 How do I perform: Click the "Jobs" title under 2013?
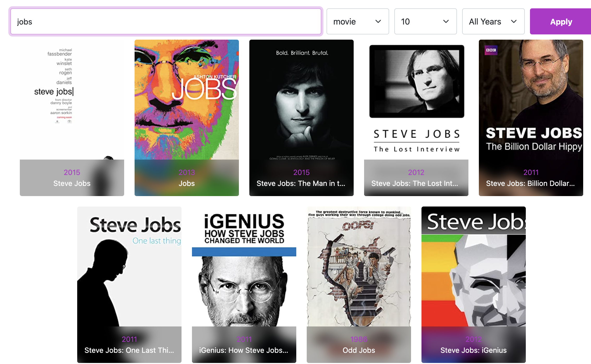(187, 183)
